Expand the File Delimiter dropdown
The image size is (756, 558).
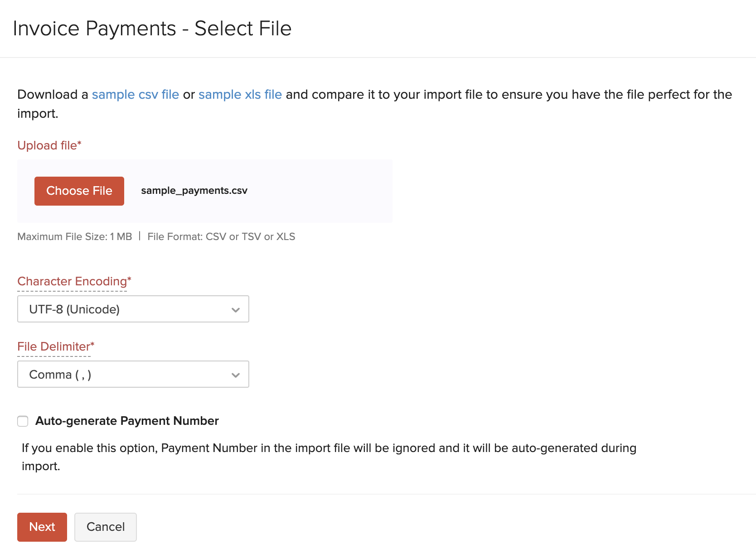133,374
